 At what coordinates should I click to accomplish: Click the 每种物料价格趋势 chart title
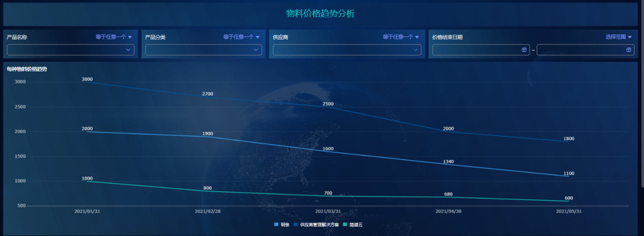pyautogui.click(x=27, y=69)
